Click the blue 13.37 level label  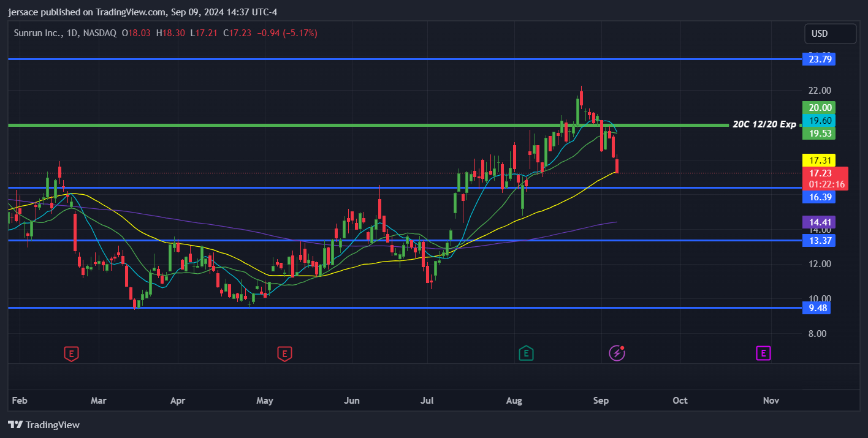tap(819, 240)
